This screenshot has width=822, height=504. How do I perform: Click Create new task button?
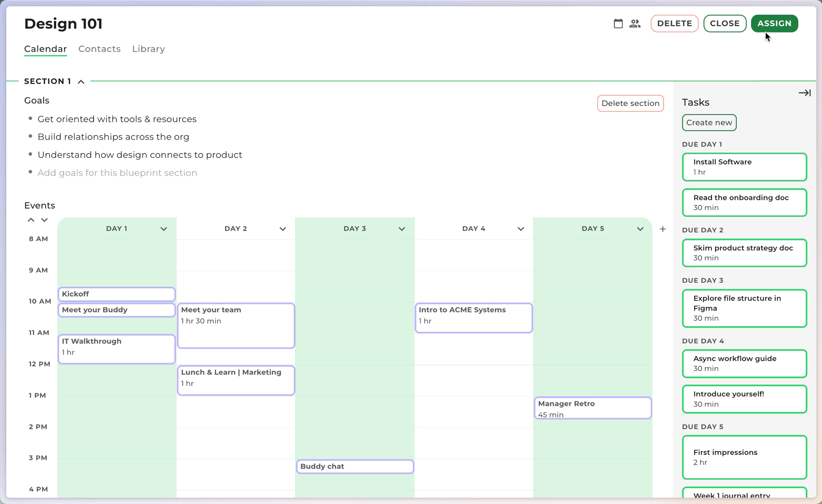coord(709,122)
